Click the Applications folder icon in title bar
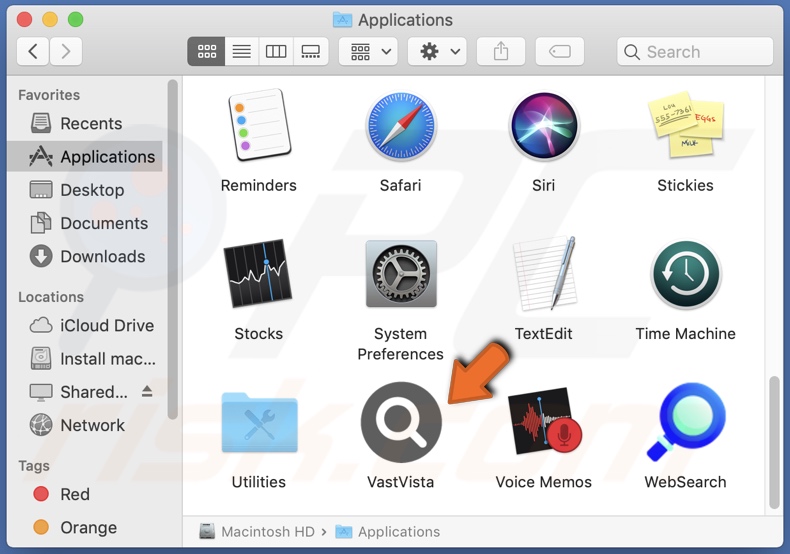790x554 pixels. pyautogui.click(x=343, y=20)
